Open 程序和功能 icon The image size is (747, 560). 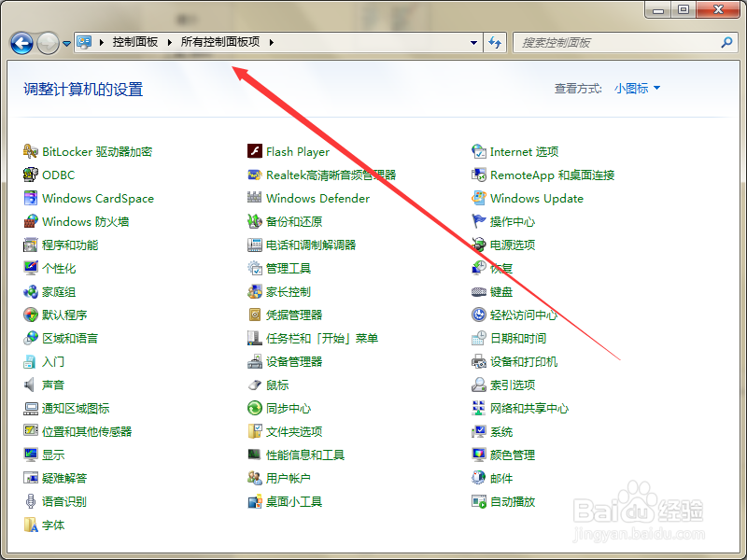(31, 245)
